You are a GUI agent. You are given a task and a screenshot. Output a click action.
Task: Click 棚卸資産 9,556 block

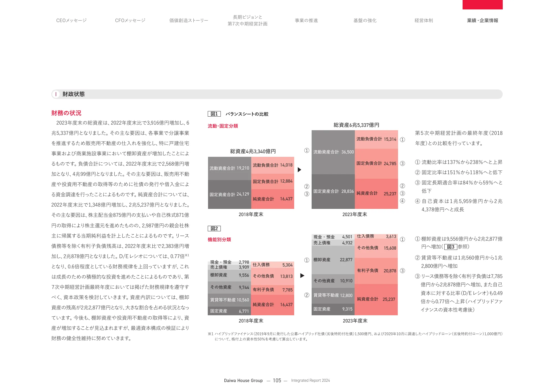(229, 275)
